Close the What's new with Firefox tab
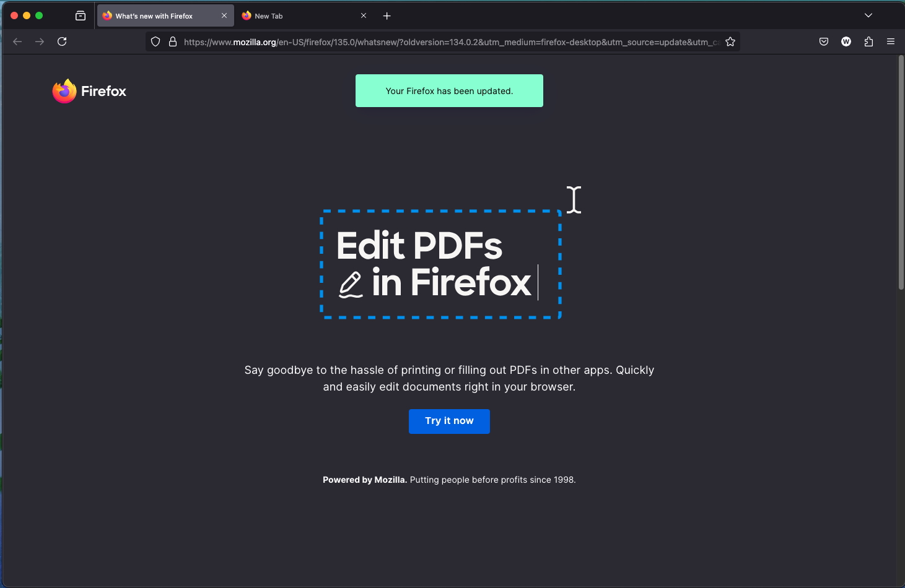The image size is (905, 588). coord(224,15)
